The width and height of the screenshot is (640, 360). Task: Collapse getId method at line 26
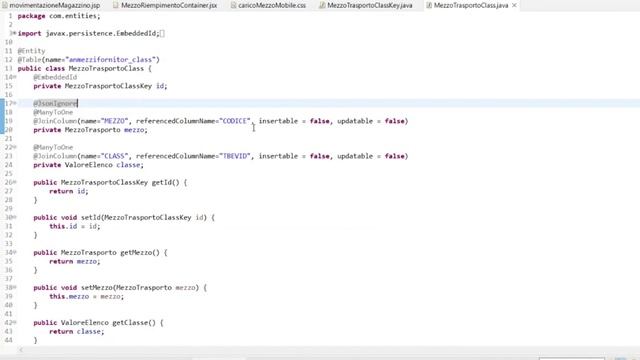click(x=15, y=182)
